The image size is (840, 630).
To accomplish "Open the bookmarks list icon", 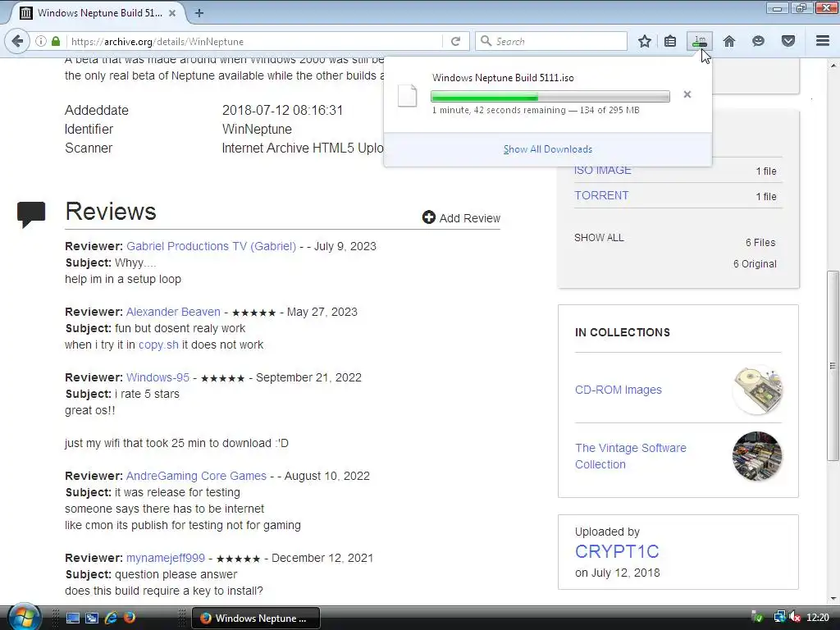I will [x=670, y=41].
